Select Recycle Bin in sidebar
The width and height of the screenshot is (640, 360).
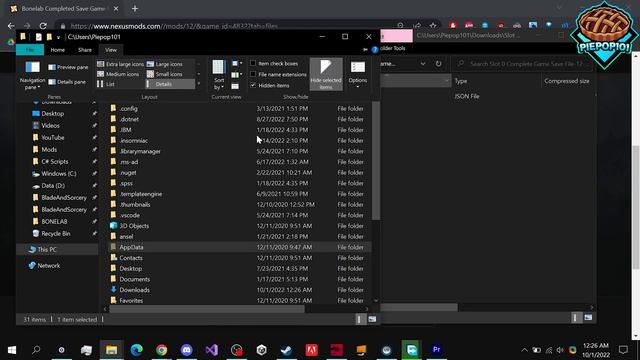coord(56,234)
